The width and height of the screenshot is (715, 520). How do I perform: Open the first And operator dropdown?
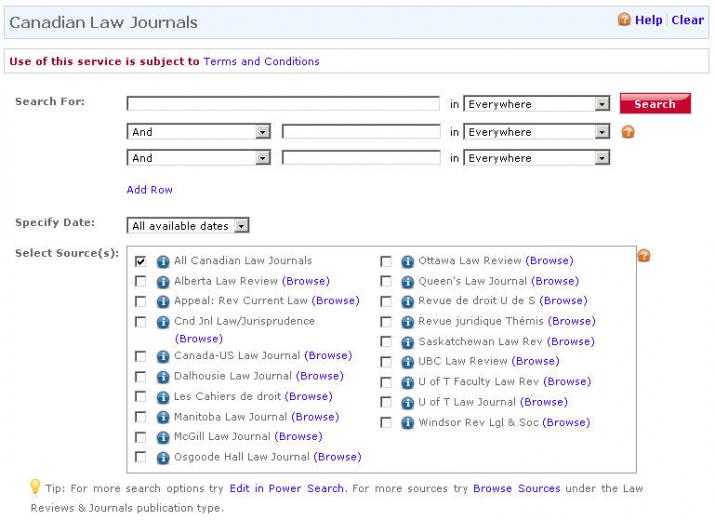click(199, 132)
